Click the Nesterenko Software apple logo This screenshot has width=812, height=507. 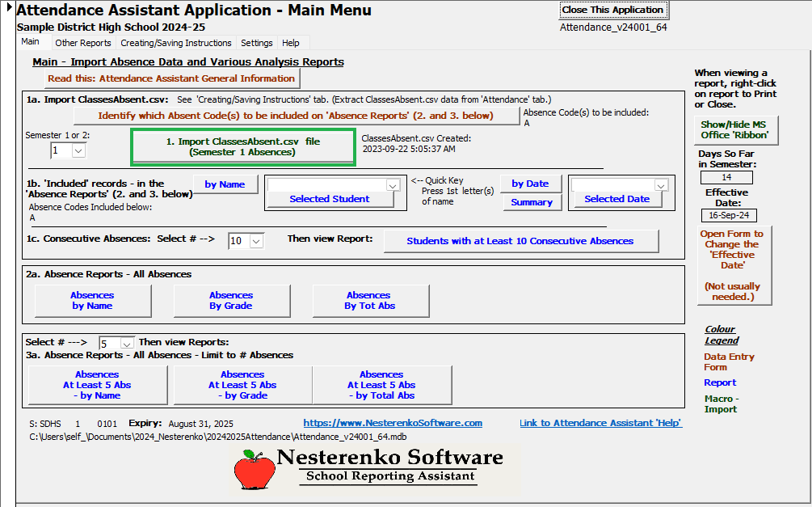coord(255,469)
